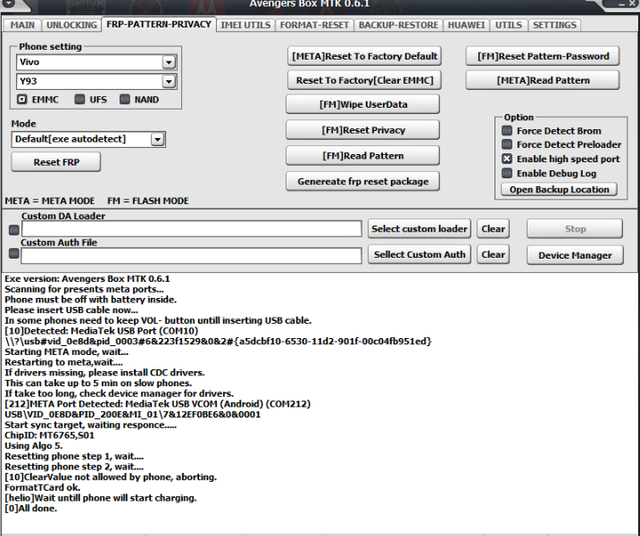Focus the Custom DA Loader input field
Image resolution: width=640 pixels, height=536 pixels.
tap(191, 229)
